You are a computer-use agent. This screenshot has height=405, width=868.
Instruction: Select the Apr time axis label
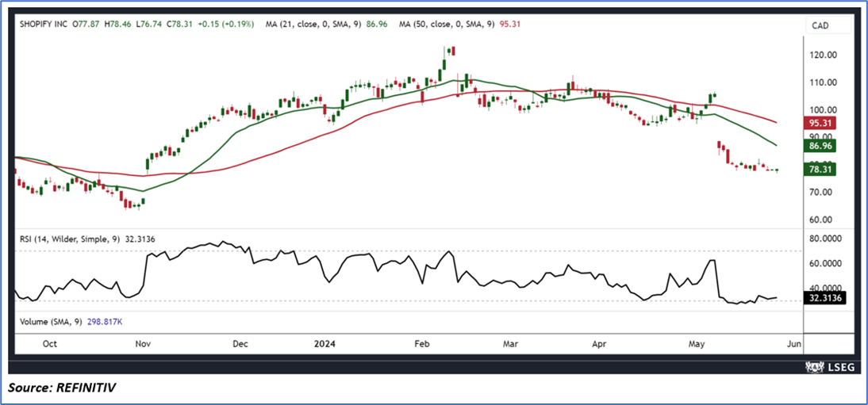click(x=600, y=344)
